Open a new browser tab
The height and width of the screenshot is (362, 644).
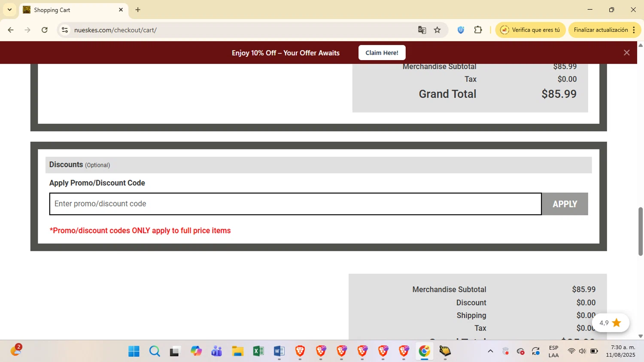138,10
